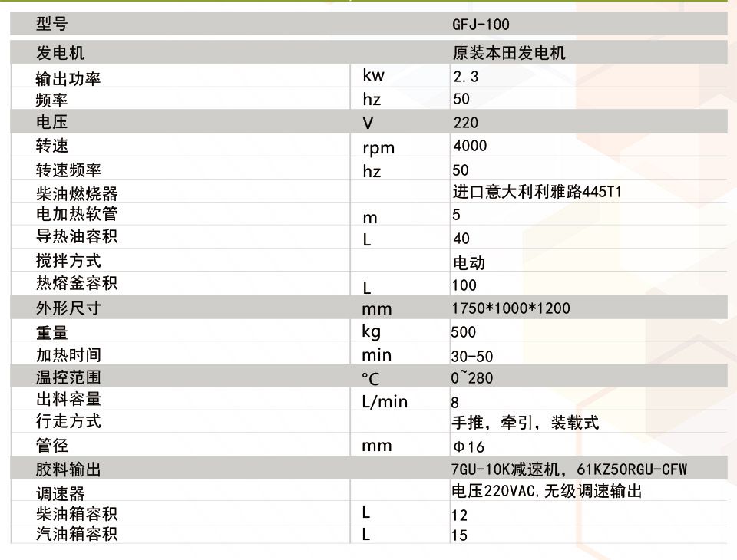Select the 220 voltage value
Screen dimensions: 737x560
tap(465, 123)
